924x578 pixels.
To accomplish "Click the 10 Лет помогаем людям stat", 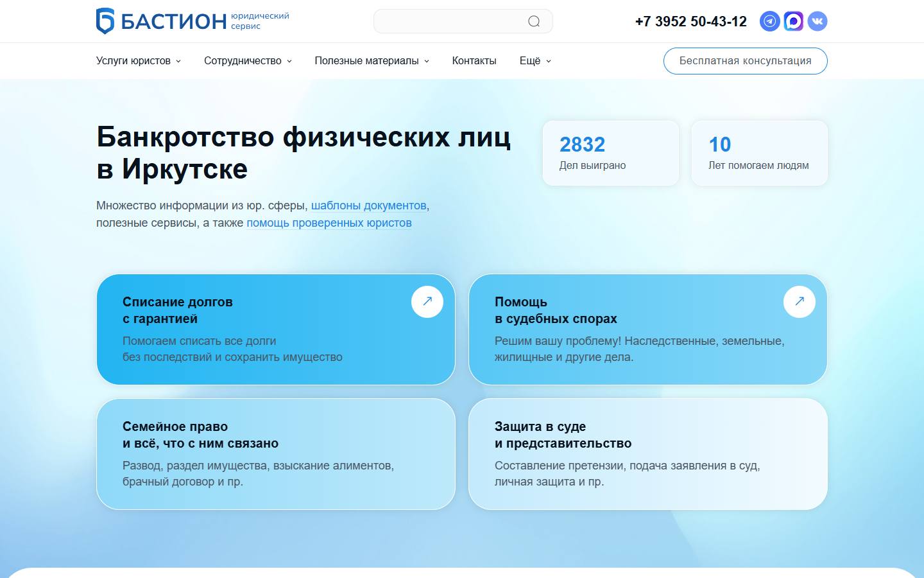I will [x=760, y=153].
